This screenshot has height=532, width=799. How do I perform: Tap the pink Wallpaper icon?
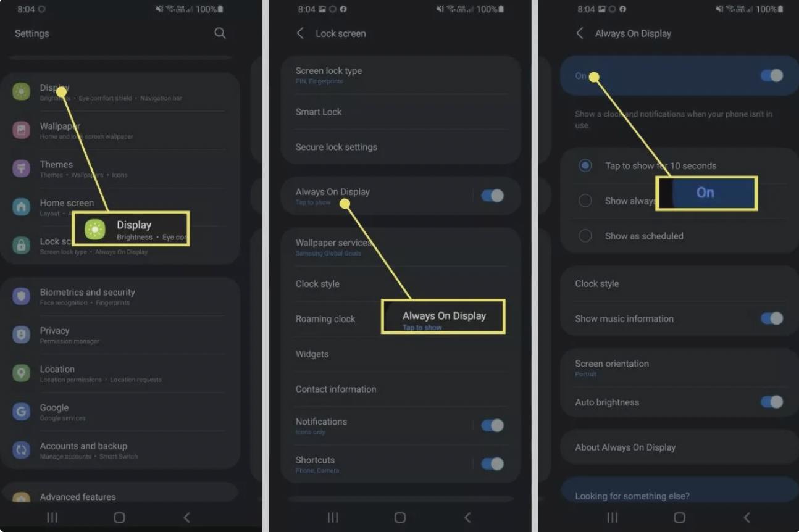(22, 130)
